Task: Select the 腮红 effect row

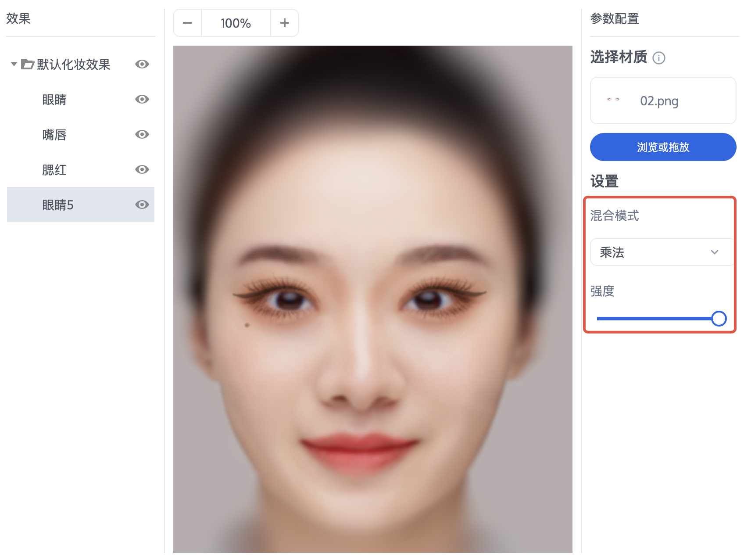Action: point(81,170)
